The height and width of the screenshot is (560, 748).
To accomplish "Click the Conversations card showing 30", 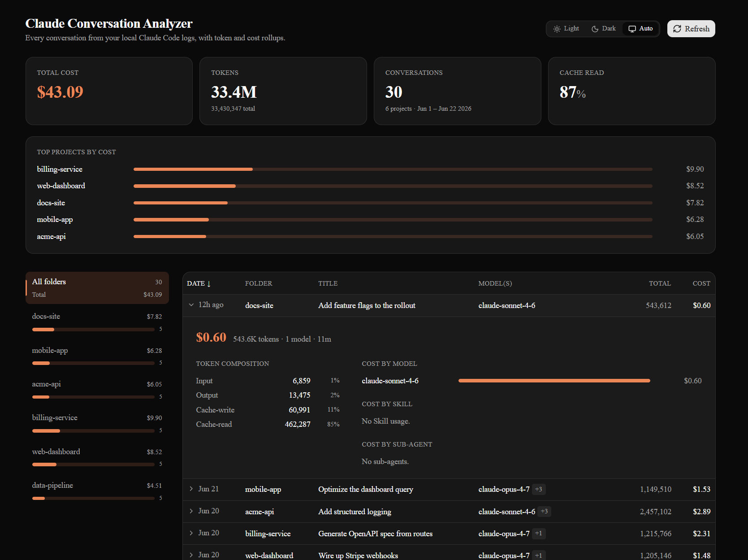I will (458, 91).
